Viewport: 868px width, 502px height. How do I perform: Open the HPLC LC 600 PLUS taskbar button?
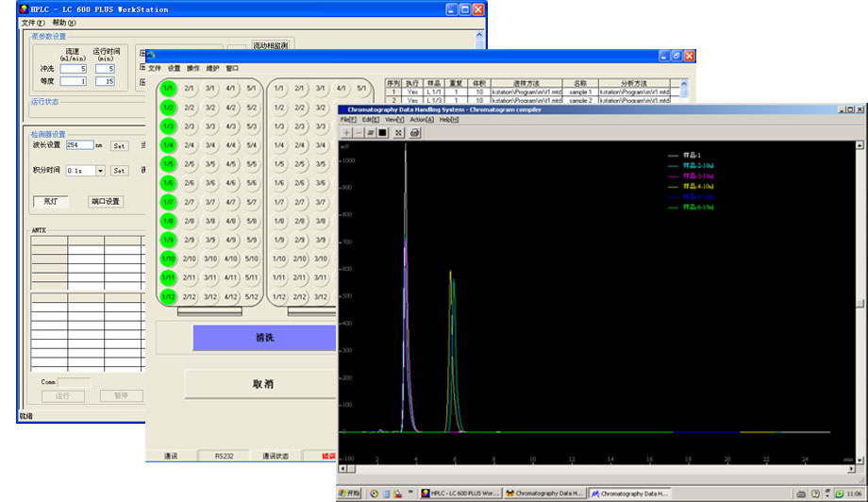(460, 494)
